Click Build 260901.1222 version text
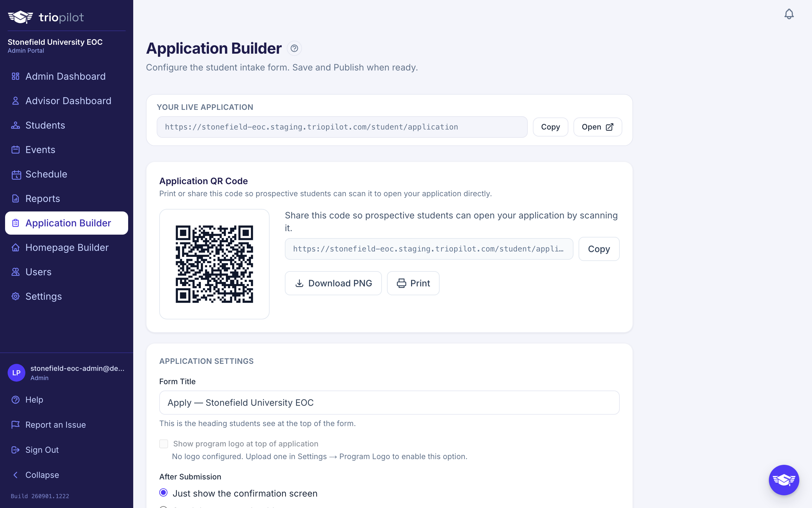 tap(40, 496)
